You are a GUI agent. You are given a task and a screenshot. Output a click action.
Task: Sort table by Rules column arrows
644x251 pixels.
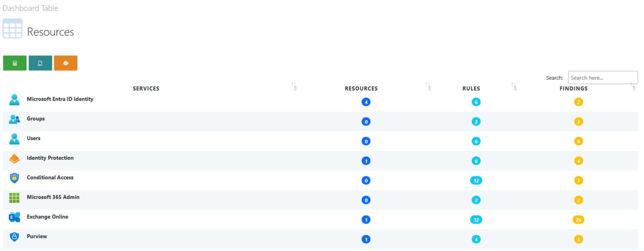point(514,86)
